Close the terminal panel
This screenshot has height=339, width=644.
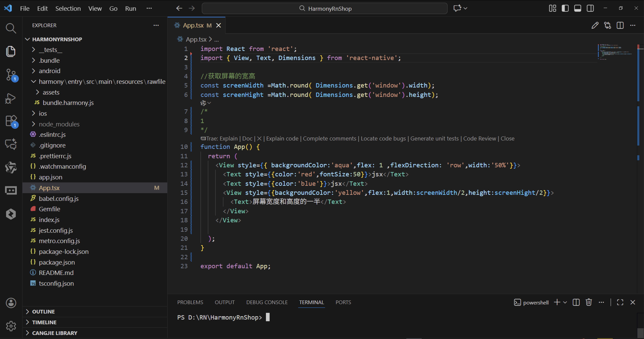pos(633,302)
